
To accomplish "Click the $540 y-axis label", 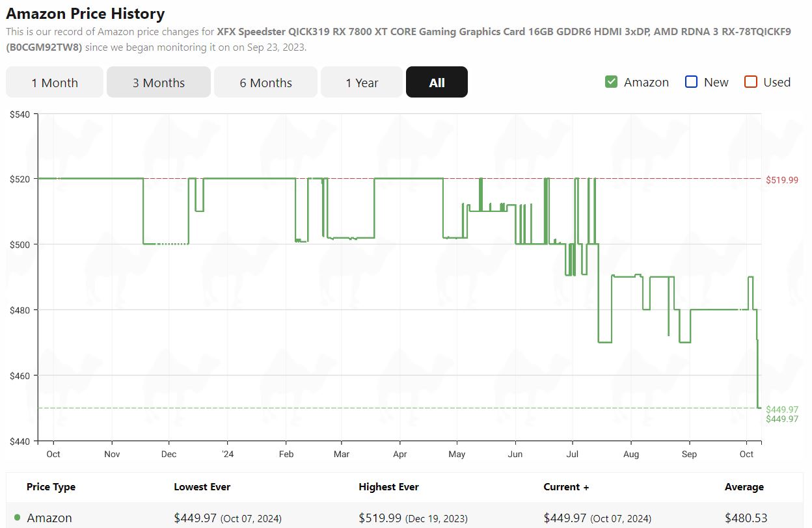I will point(20,114).
